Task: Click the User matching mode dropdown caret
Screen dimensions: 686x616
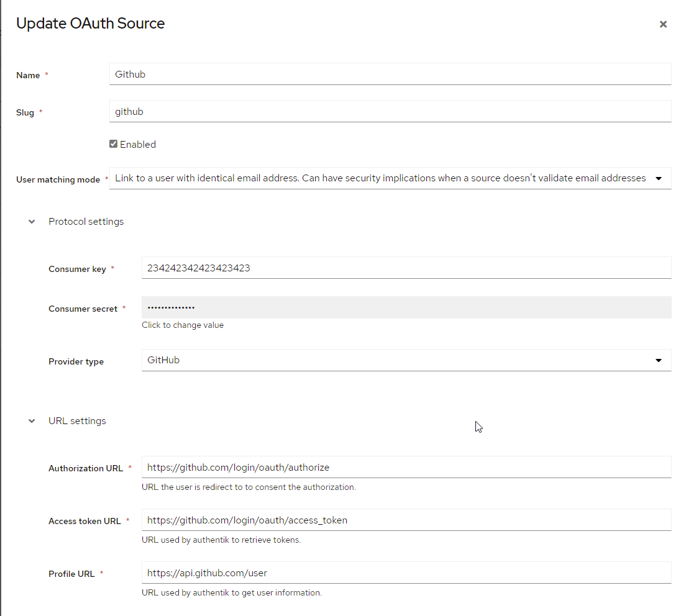Action: pos(658,178)
